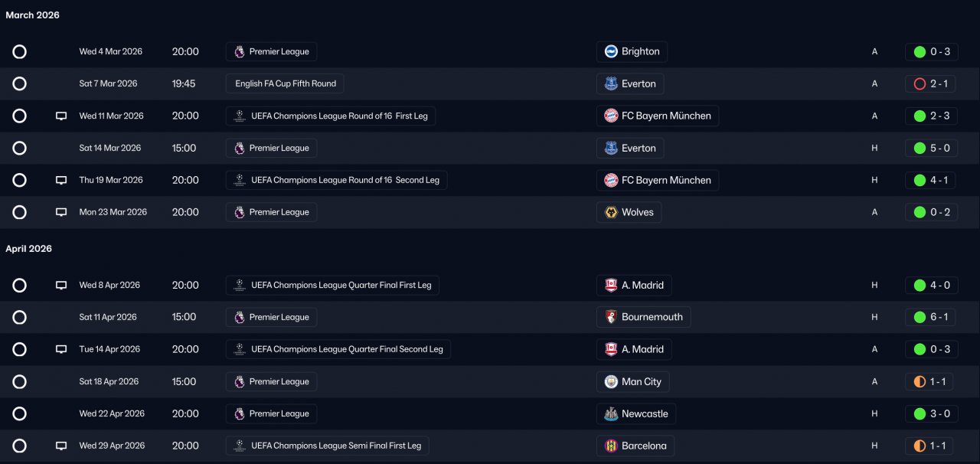The width and height of the screenshot is (980, 464).
Task: Click the Brighton club badge icon
Action: (611, 51)
